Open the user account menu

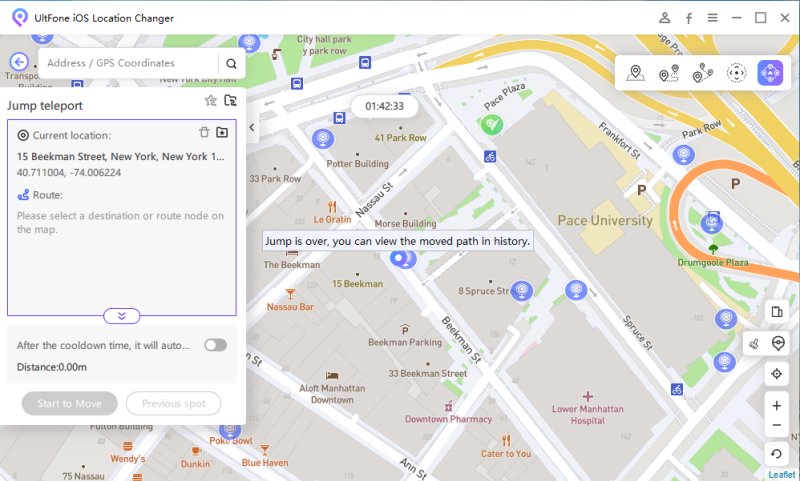click(x=665, y=18)
